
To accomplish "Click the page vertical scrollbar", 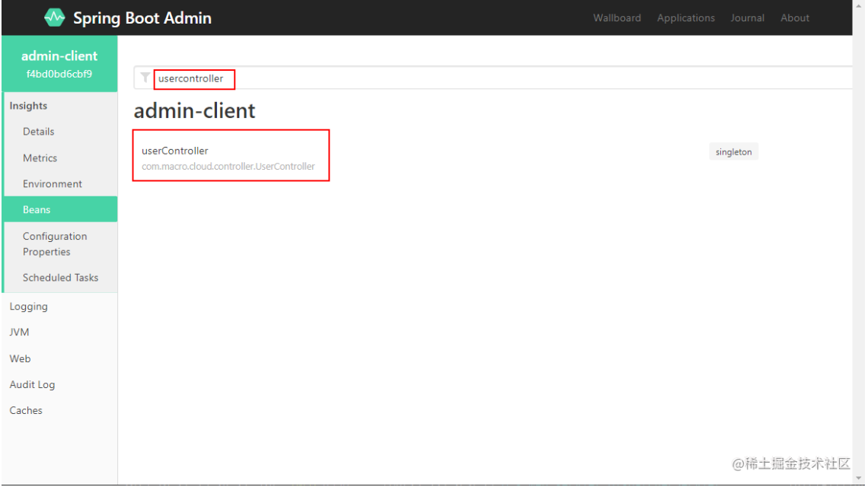I will coord(859,243).
